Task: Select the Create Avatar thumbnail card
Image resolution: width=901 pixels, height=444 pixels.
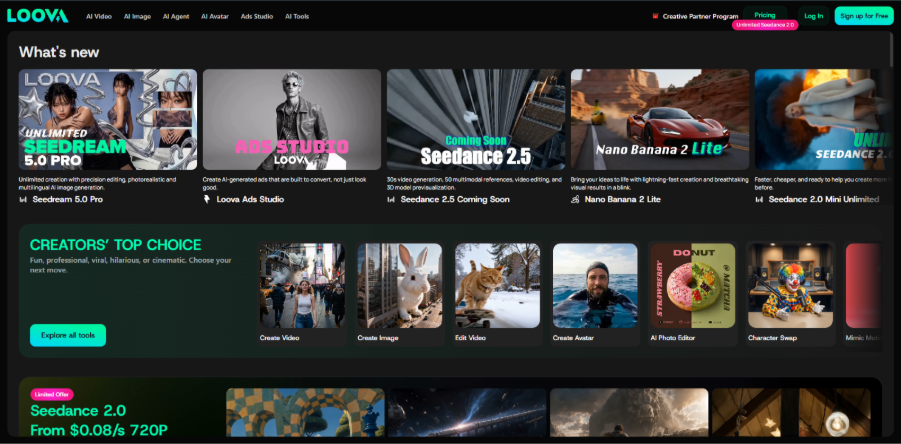Action: pyautogui.click(x=595, y=294)
